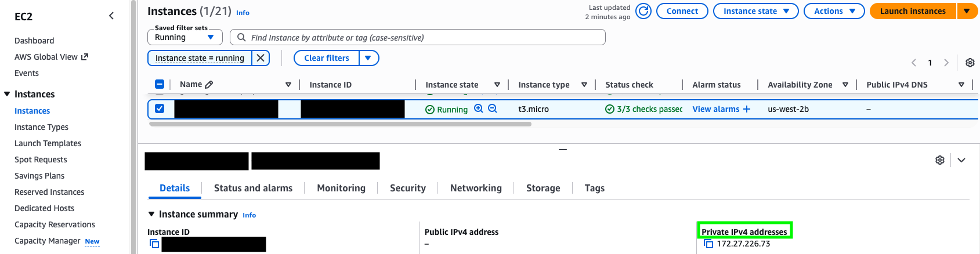
Task: Open details panel settings gear
Action: (940, 160)
